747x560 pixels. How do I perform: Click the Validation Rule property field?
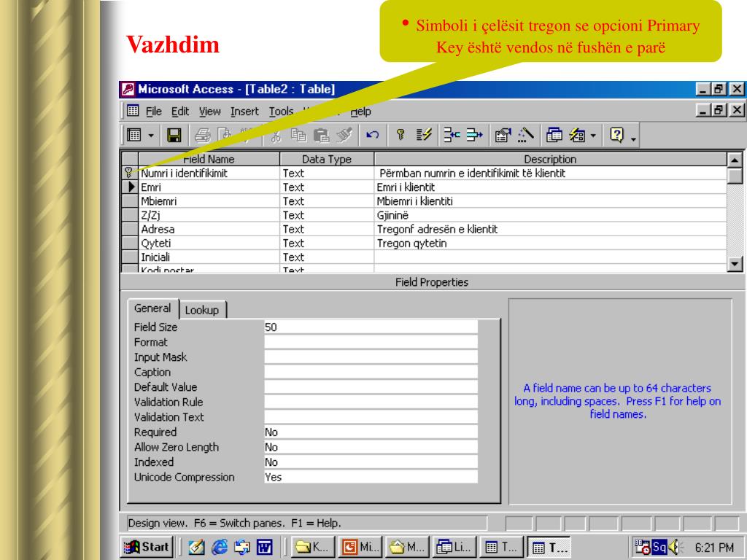click(371, 402)
